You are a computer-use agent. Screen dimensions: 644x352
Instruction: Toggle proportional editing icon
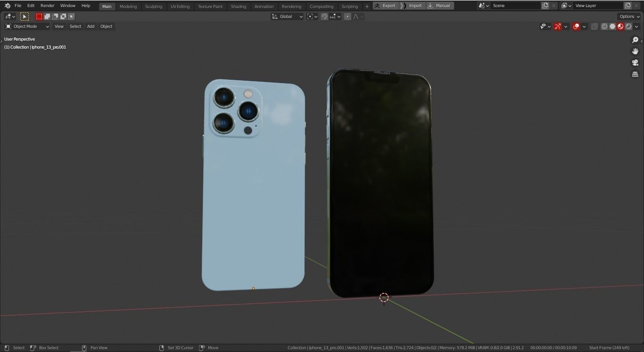point(347,17)
